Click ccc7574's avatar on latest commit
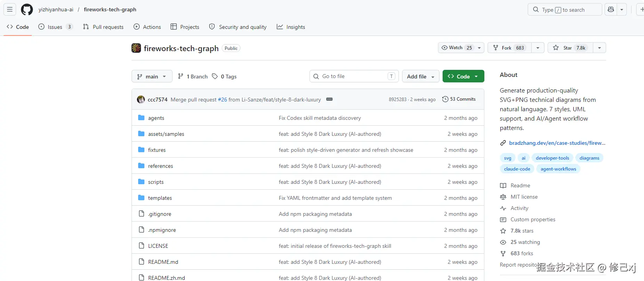 (141, 100)
